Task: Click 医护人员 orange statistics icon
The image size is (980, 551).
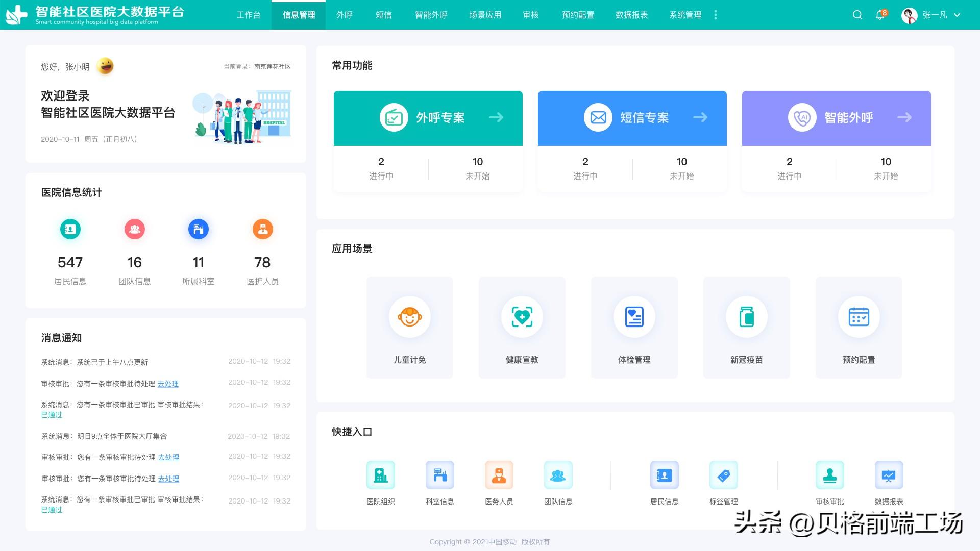Action: click(262, 229)
